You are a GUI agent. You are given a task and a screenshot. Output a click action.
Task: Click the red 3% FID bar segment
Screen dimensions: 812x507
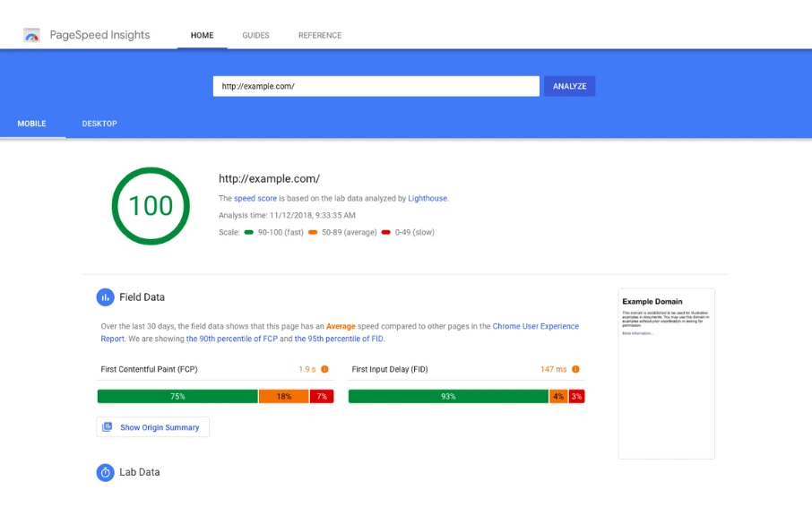[x=576, y=396]
